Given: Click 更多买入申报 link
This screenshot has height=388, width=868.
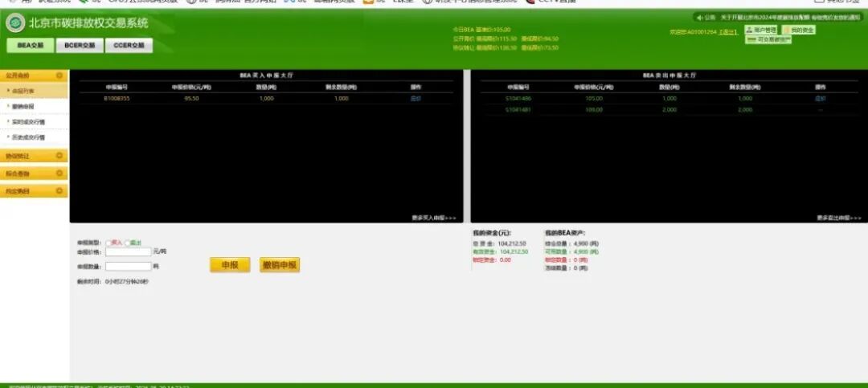Looking at the screenshot, I should [x=434, y=218].
